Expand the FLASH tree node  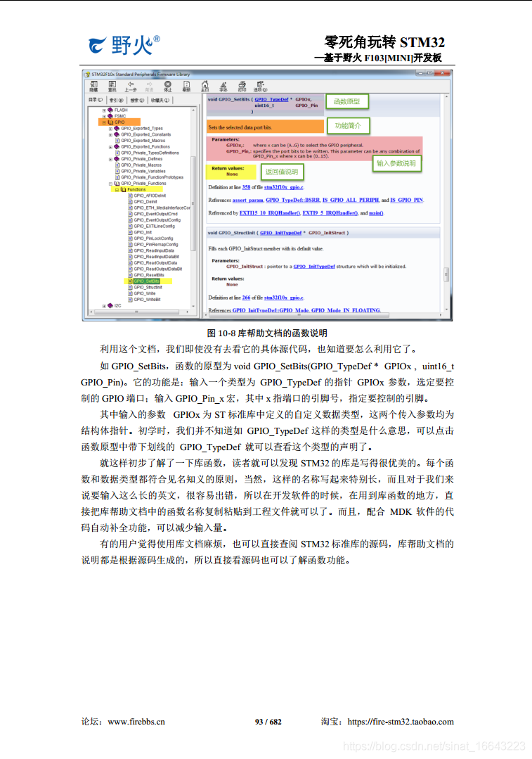(104, 110)
